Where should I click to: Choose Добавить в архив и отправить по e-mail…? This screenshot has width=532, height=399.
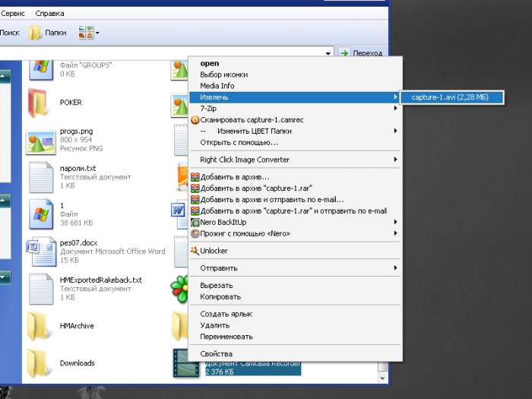(x=295, y=200)
